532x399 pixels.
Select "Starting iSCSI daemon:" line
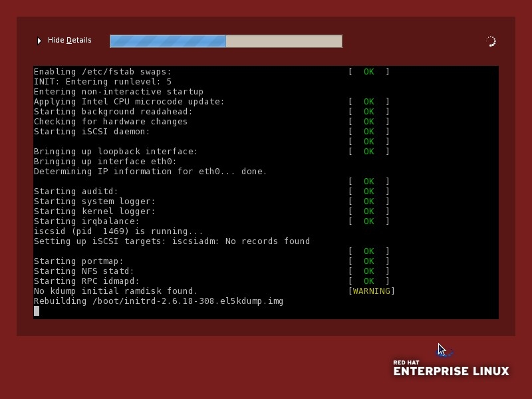click(x=92, y=132)
